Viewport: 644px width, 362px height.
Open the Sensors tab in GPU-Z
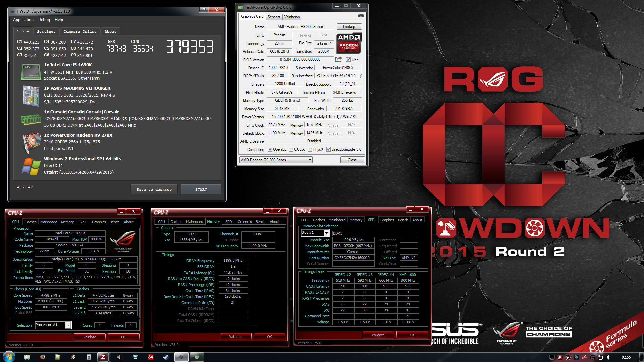pos(274,17)
